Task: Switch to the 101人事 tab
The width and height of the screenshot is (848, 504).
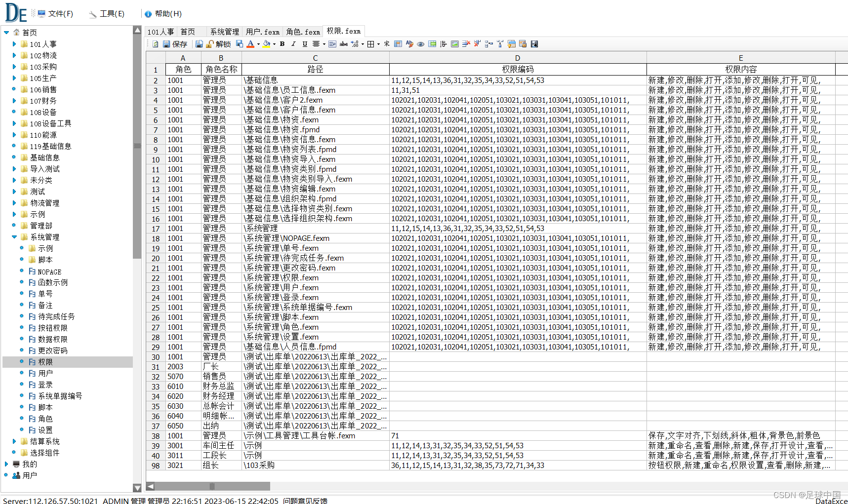Action: [161, 32]
